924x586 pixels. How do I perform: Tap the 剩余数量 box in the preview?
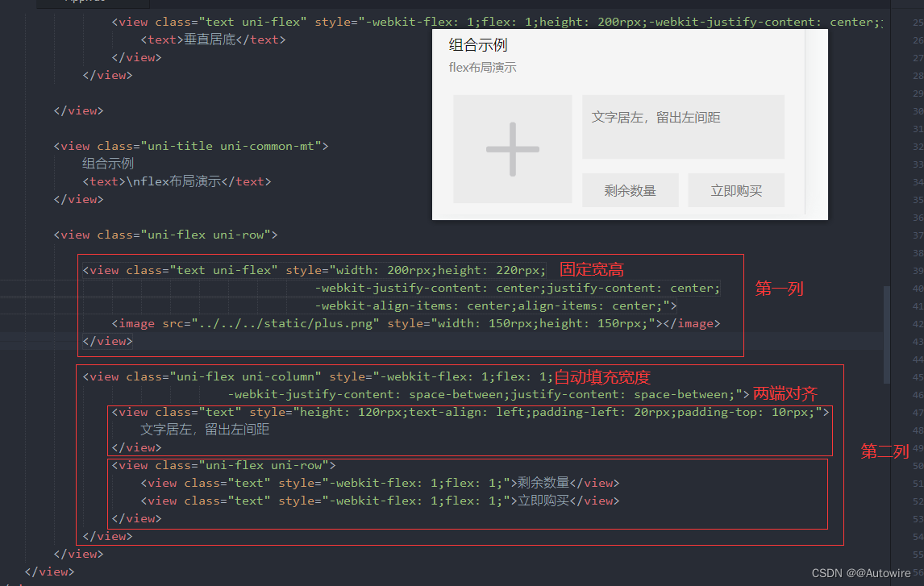coord(630,190)
